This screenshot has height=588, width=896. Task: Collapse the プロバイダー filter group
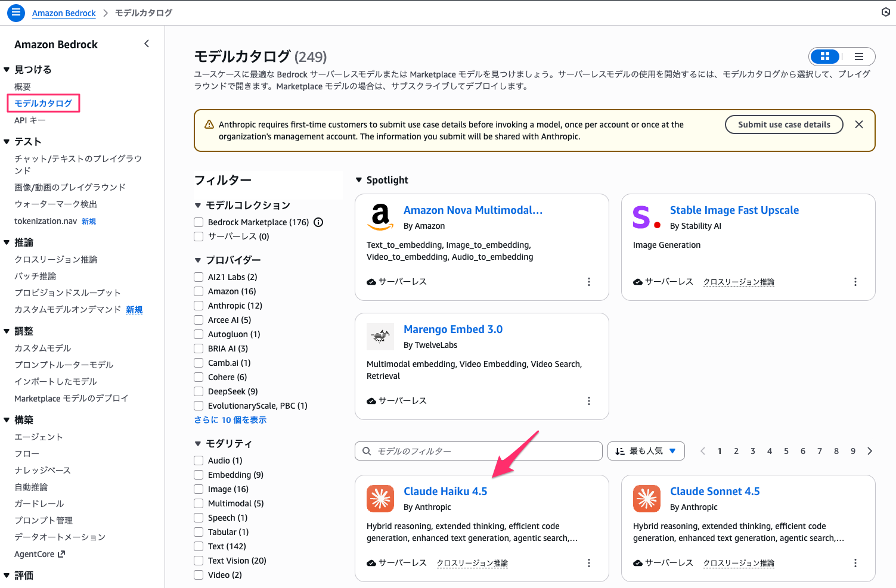click(199, 260)
